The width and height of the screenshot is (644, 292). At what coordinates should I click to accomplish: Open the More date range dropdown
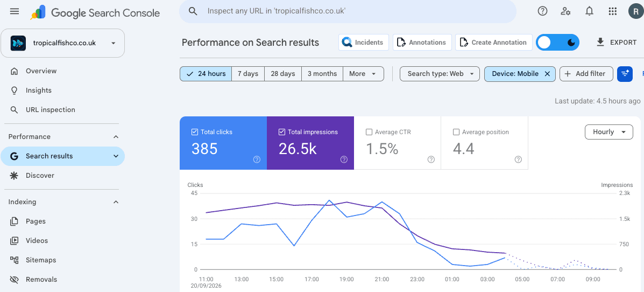pyautogui.click(x=363, y=74)
